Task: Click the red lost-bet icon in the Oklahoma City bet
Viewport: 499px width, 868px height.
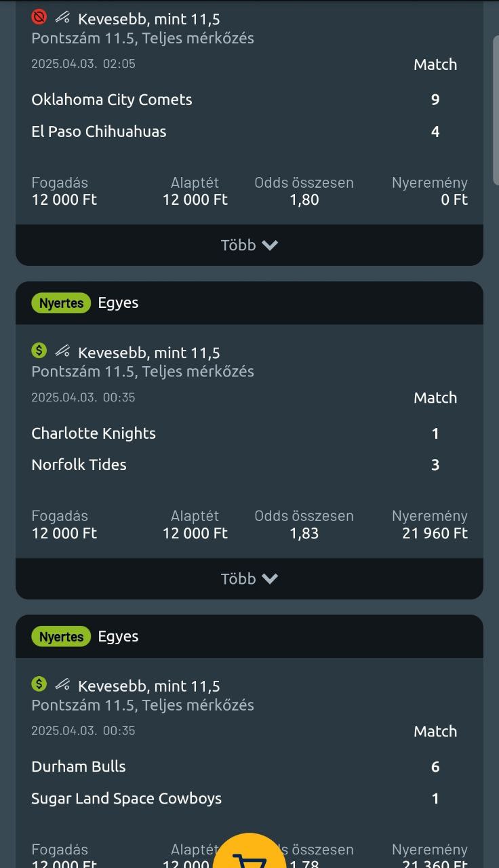Action: click(x=39, y=17)
